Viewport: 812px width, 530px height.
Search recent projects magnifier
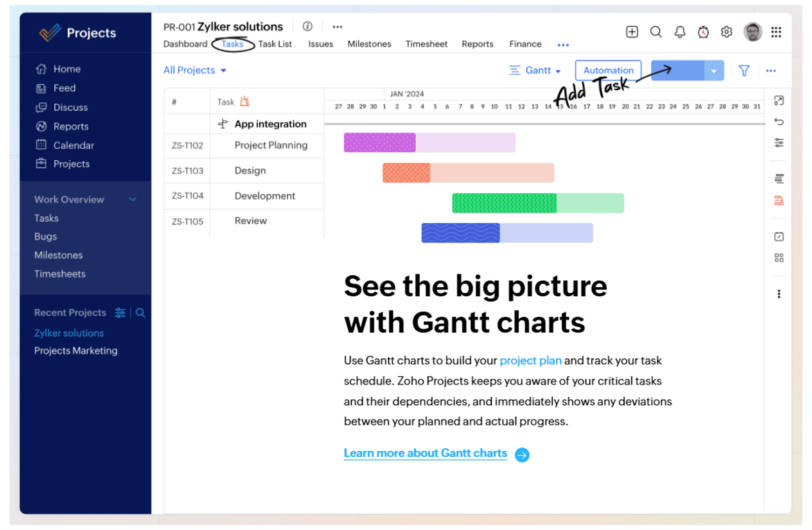point(141,313)
